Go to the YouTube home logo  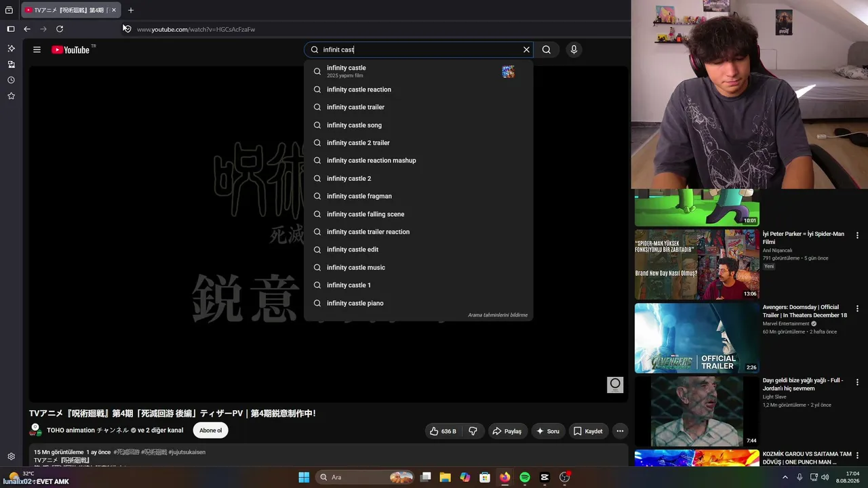71,49
